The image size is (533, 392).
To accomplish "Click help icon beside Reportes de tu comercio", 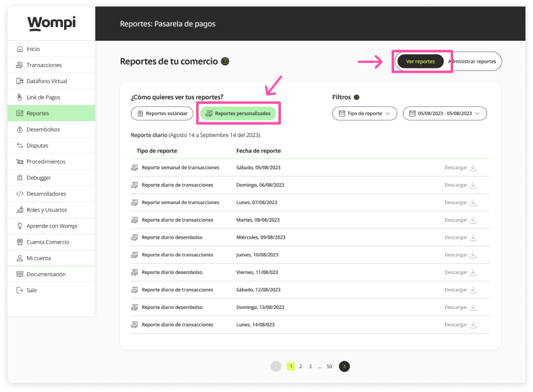I will [225, 62].
